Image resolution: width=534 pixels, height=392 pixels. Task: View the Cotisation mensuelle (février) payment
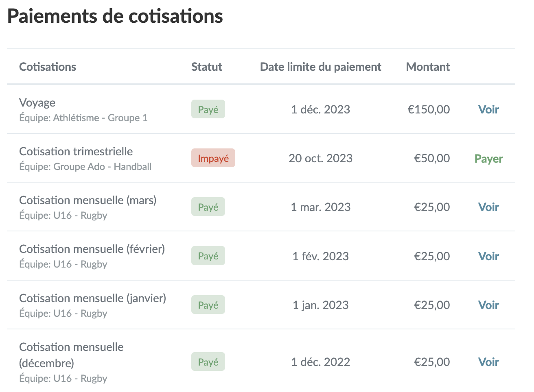(x=488, y=256)
